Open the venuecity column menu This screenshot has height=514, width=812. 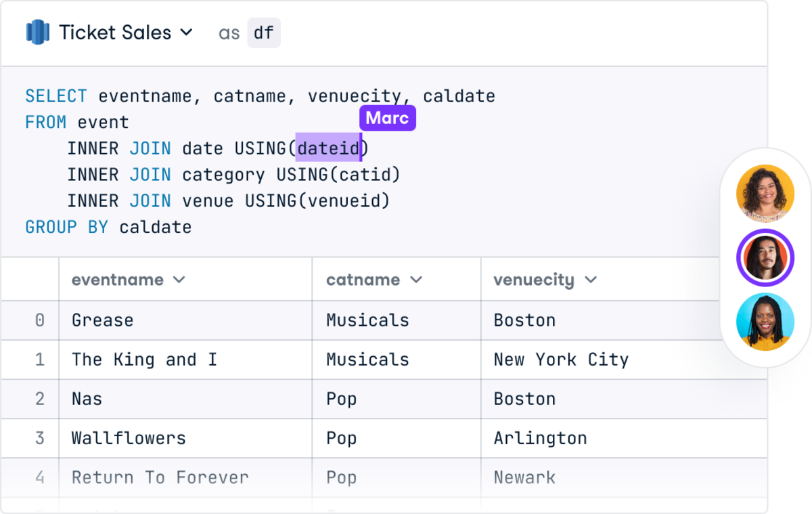click(589, 279)
